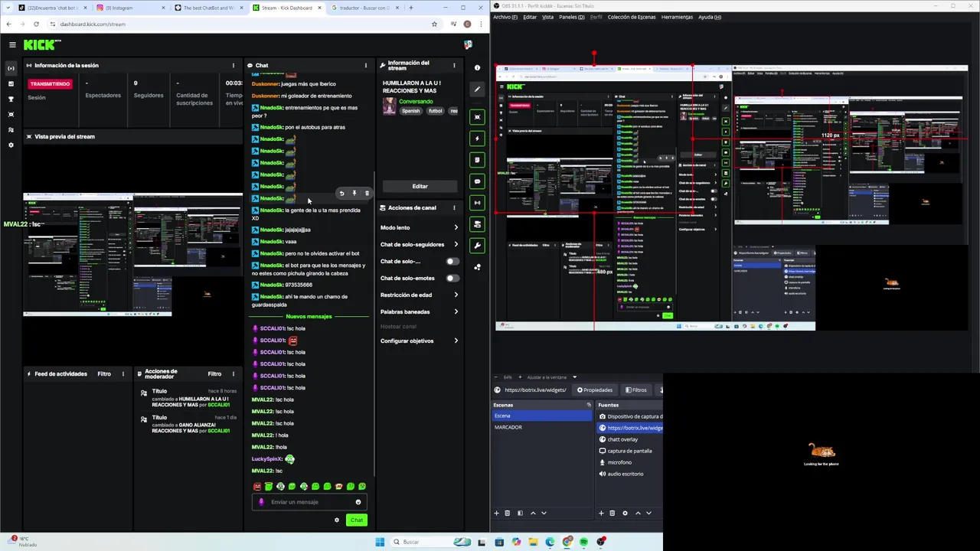Click the pencil edit icon in the widget rail
980x551 pixels.
point(477,90)
